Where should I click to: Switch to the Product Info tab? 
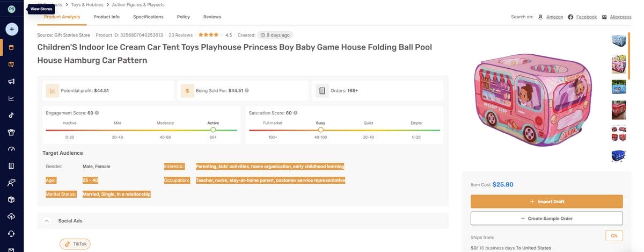[106, 17]
